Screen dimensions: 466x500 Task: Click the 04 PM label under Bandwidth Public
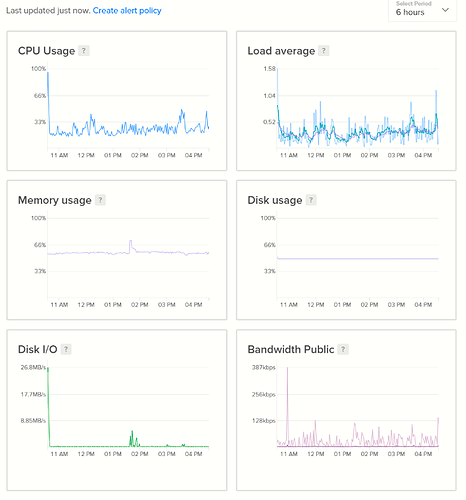[x=423, y=454]
